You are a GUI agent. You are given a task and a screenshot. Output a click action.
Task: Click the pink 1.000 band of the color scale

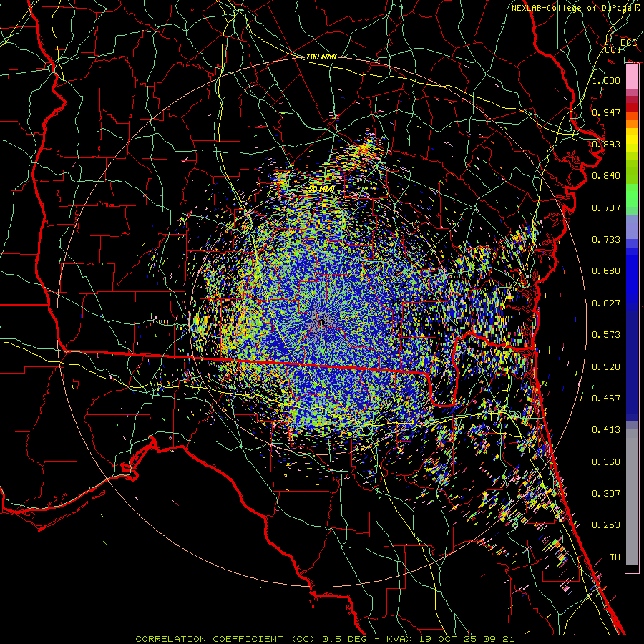(632, 77)
